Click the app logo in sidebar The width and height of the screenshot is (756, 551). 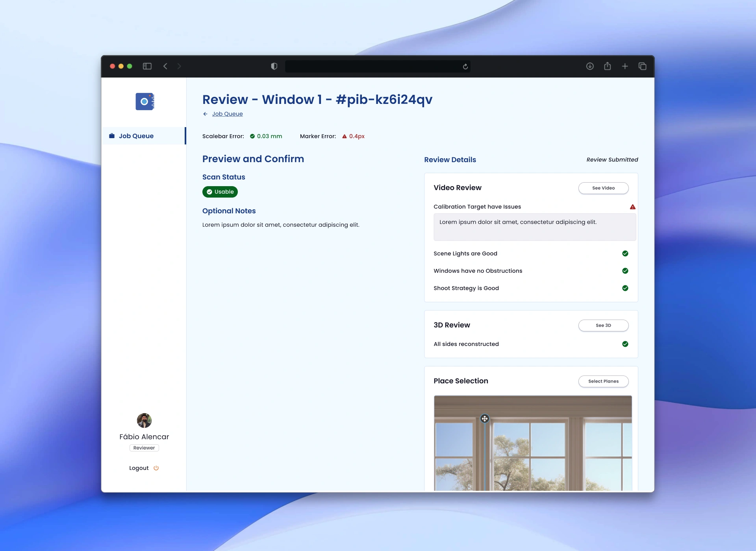[x=145, y=102]
